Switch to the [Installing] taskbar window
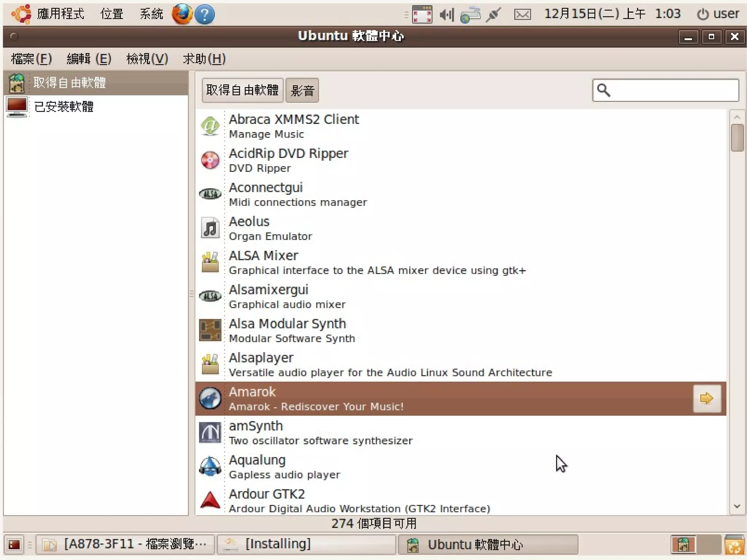The image size is (747, 560). 306,544
